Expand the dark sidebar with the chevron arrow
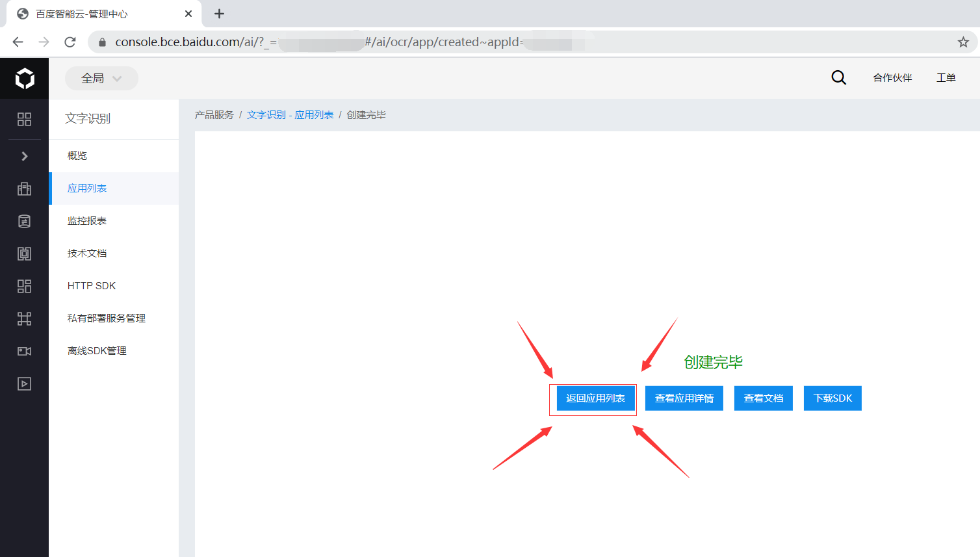The image size is (980, 557). coord(24,156)
